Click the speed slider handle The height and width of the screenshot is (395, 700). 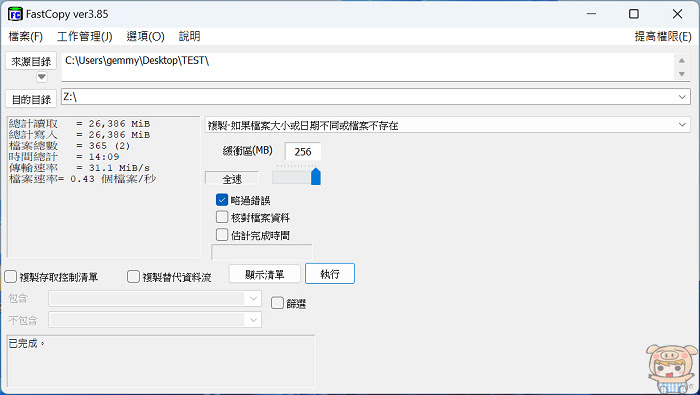[316, 176]
